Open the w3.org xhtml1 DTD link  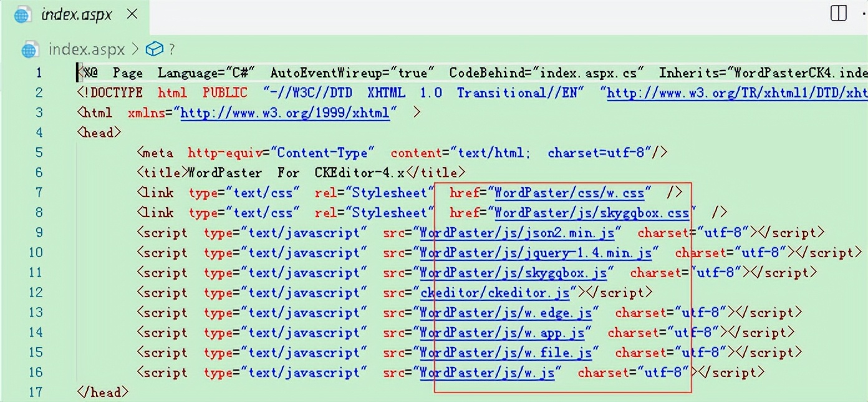[737, 93]
